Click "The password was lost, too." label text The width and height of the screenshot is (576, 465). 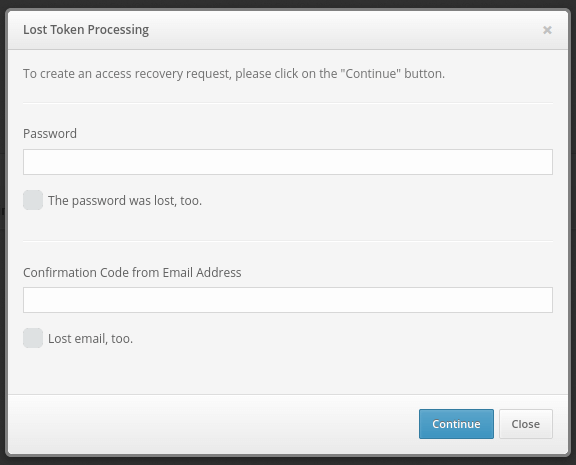[x=125, y=201]
